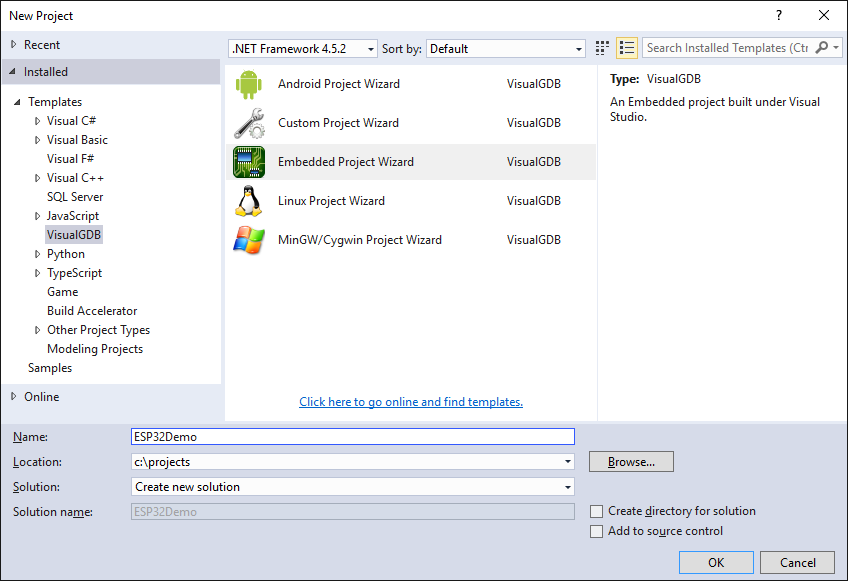This screenshot has width=848, height=581.
Task: Select the VisualGDB template category
Action: (74, 235)
